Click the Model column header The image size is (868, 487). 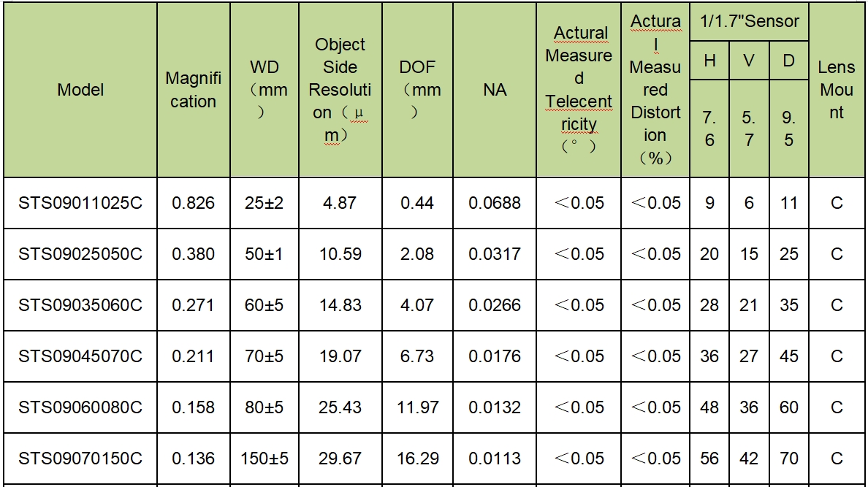pos(80,90)
